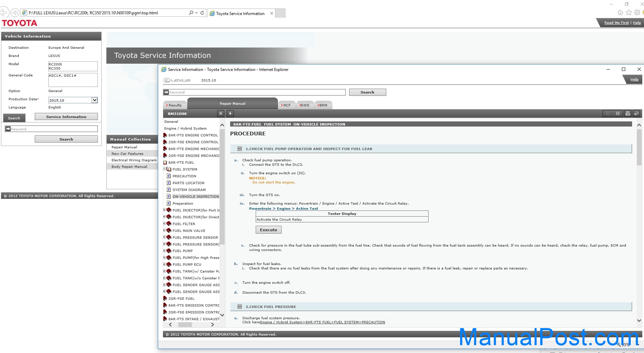Click the PRECAUTION document page icon

[168, 176]
